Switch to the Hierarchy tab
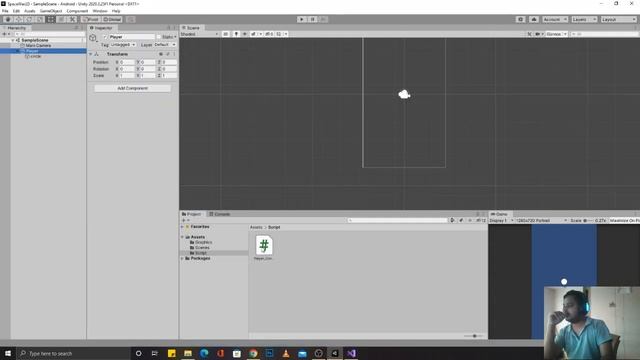Screen dimensions: 640x360 pyautogui.click(x=15, y=28)
